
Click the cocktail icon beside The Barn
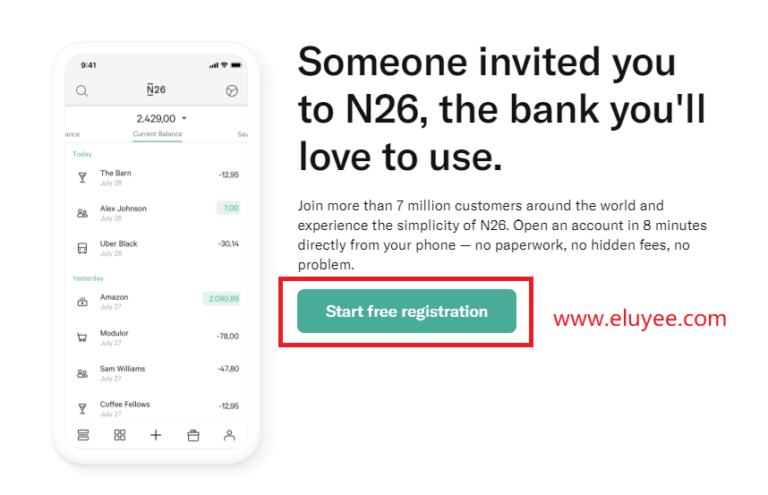pos(82,177)
